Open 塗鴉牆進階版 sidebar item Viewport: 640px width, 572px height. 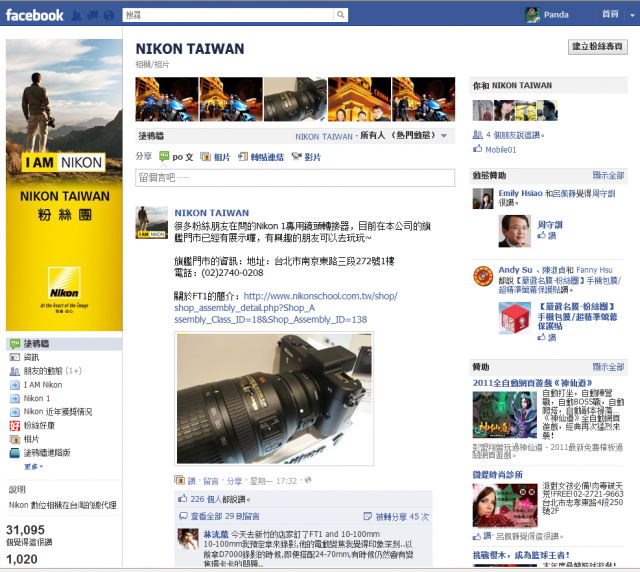pyautogui.click(x=40, y=452)
